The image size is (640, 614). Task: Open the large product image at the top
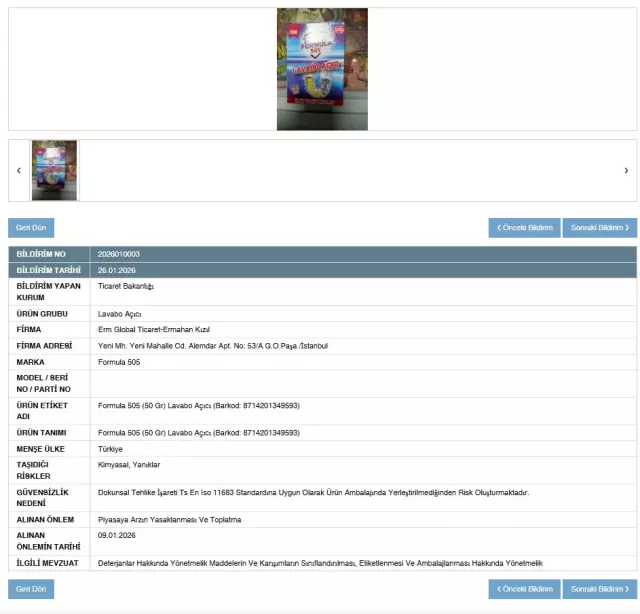(x=322, y=69)
